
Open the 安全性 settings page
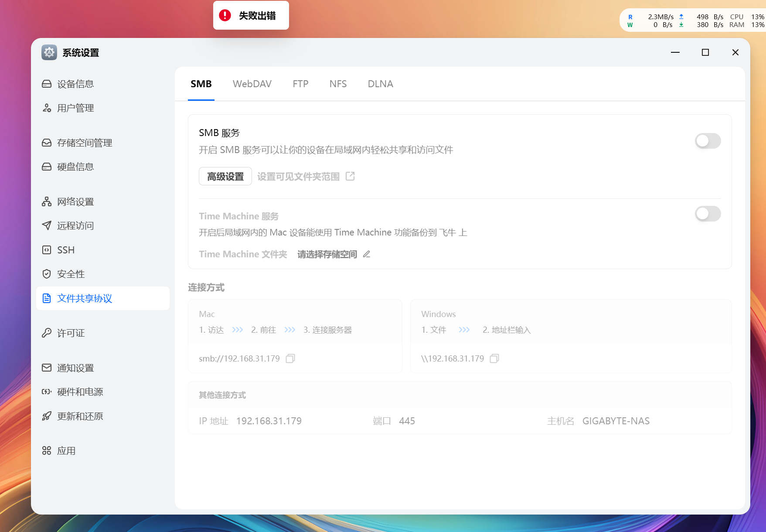tap(103, 274)
